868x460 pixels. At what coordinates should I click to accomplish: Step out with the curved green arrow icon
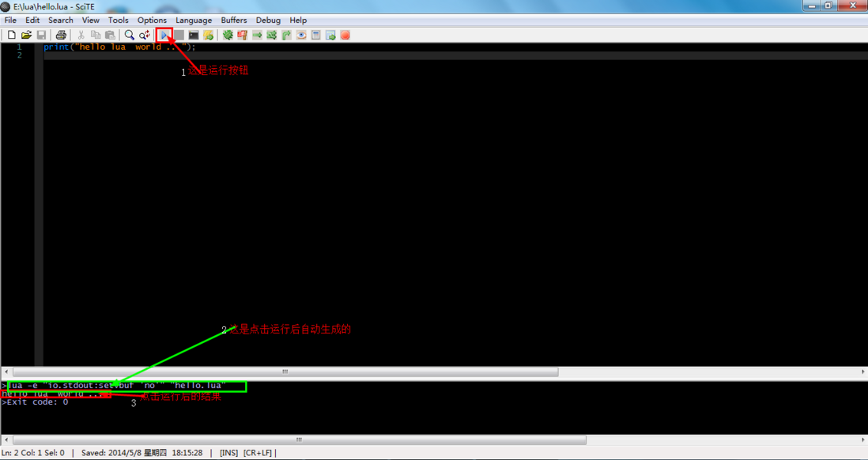click(286, 35)
